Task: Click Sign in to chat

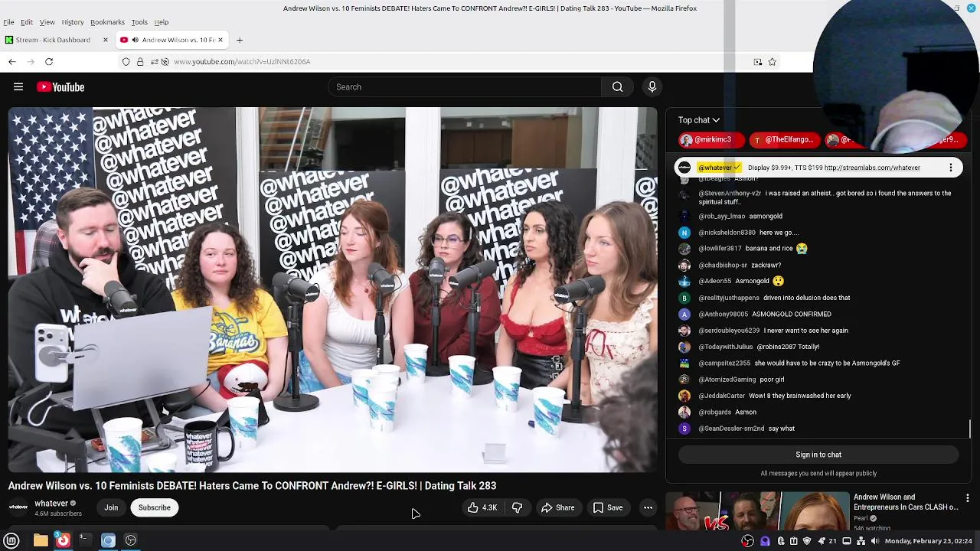Action: pos(818,455)
